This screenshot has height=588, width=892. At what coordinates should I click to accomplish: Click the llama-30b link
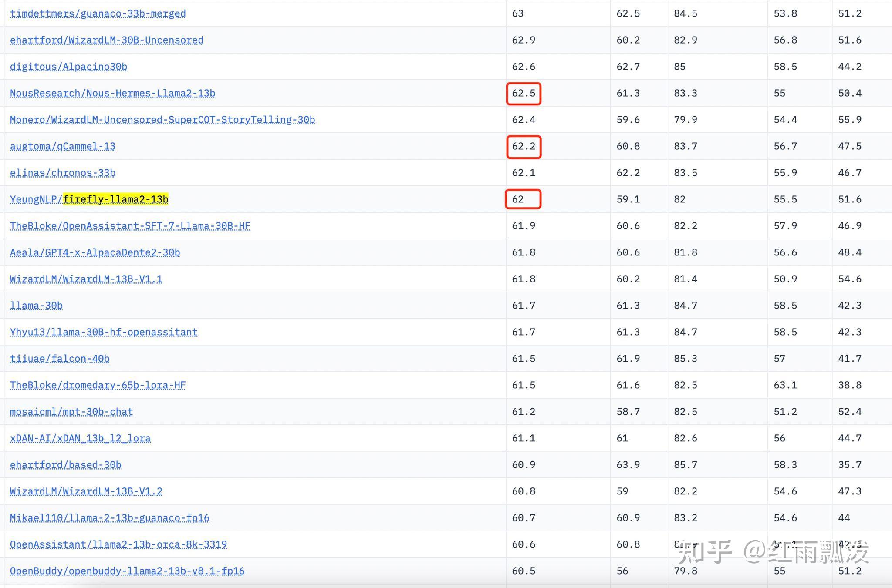(x=36, y=306)
